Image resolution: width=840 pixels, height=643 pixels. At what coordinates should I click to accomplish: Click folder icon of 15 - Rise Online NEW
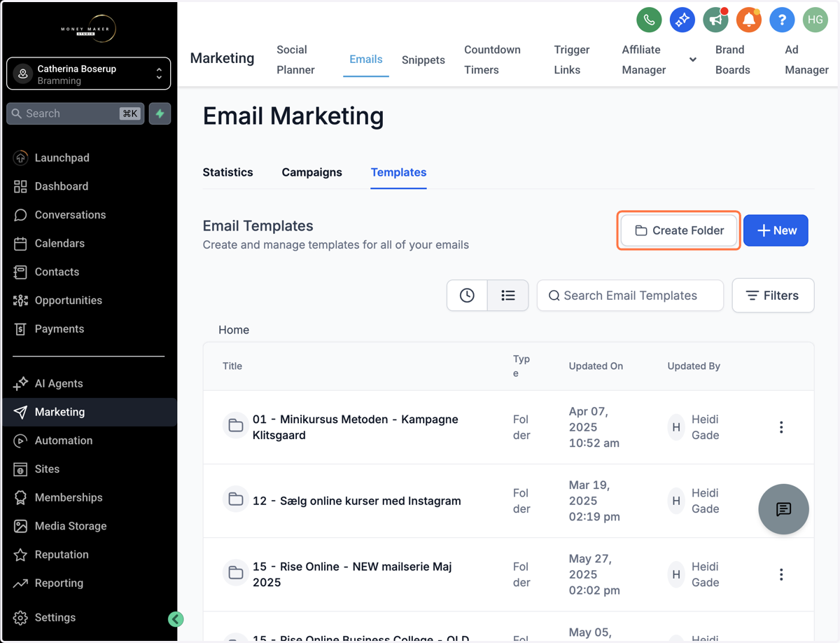236,573
